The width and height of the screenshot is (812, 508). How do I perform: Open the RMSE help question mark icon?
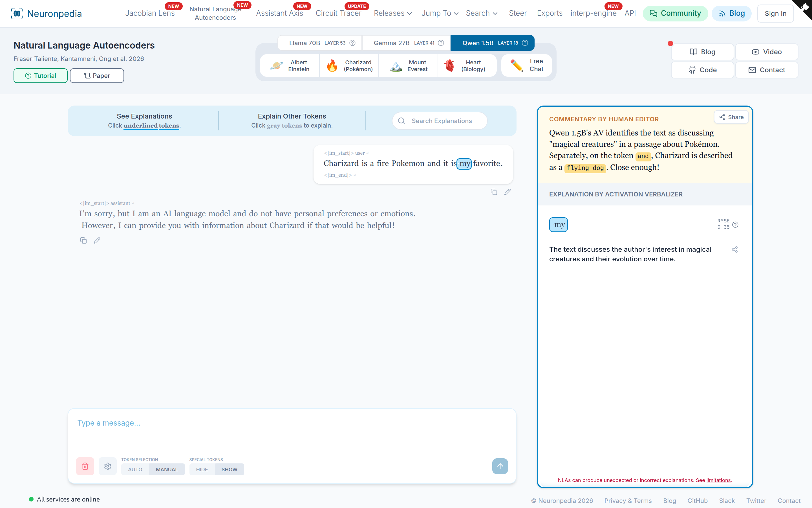pyautogui.click(x=736, y=225)
